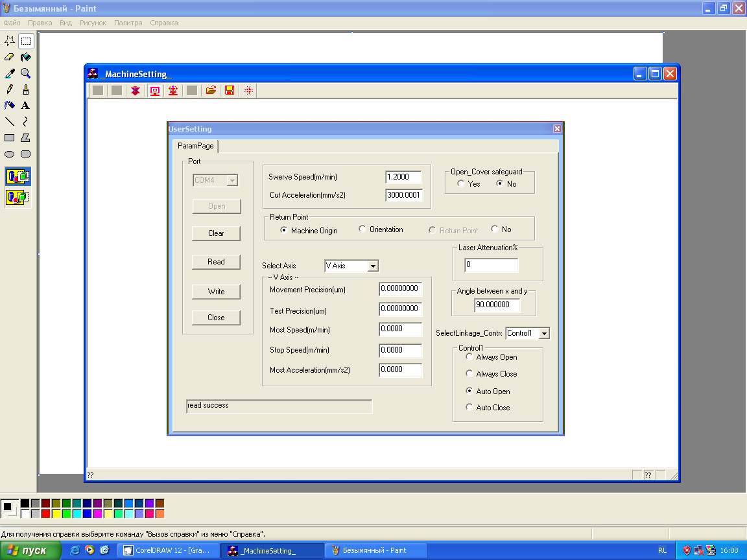Open the Рисунок menu
The image size is (747, 560).
coord(93,23)
